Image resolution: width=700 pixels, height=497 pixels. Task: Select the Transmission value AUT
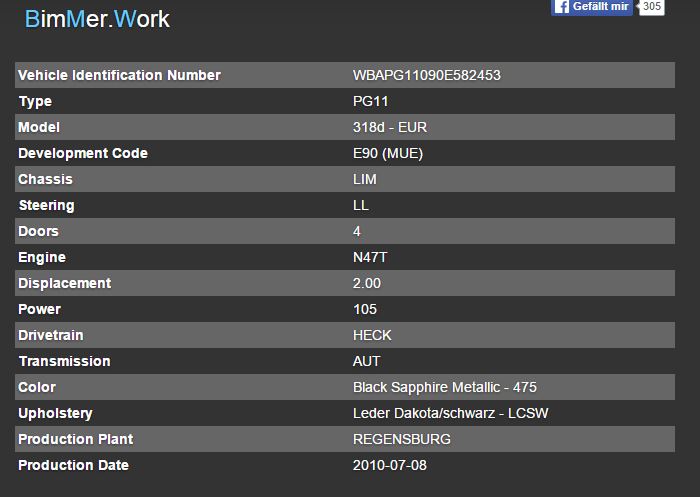click(x=367, y=362)
